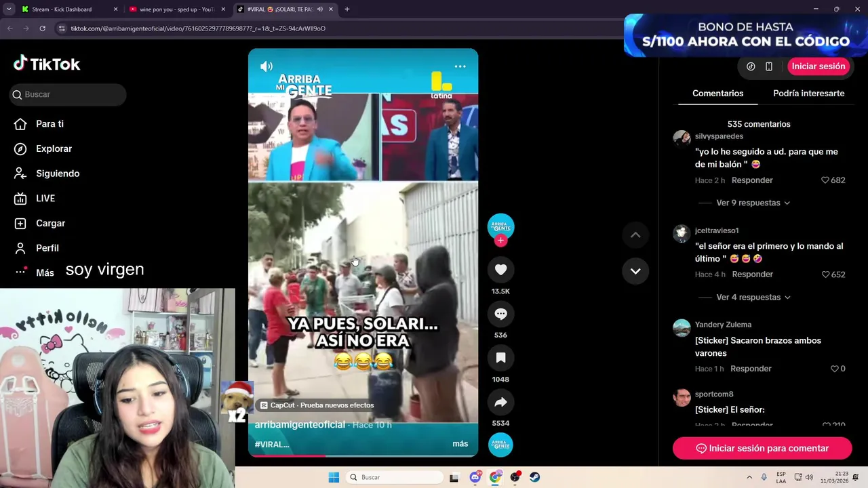The height and width of the screenshot is (488, 868).
Task: Click the browser address bar URL
Action: (x=198, y=28)
